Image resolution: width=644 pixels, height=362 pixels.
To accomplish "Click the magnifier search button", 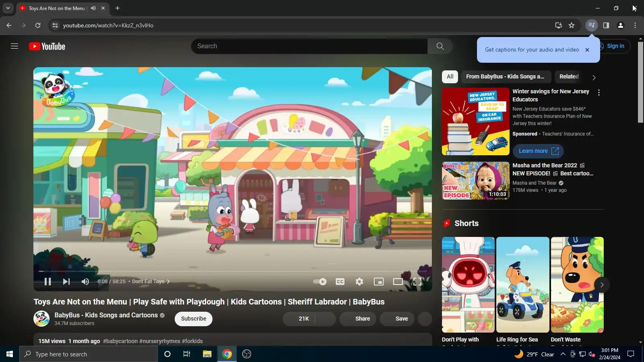I will pos(440,46).
